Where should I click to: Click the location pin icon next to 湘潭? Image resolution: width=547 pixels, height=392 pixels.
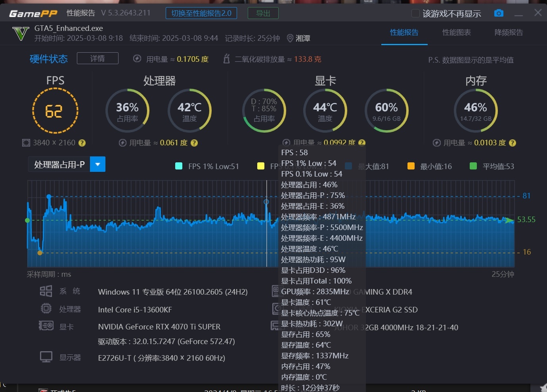(x=290, y=38)
